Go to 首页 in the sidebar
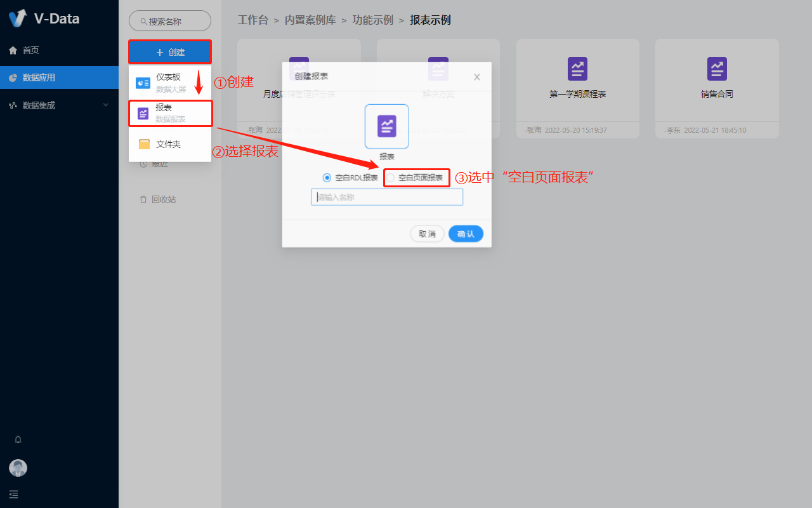 [x=30, y=50]
